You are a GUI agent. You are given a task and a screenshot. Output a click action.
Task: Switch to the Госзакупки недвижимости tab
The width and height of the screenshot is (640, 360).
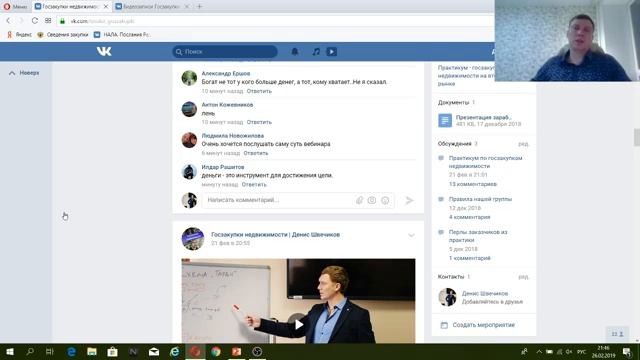70,7
